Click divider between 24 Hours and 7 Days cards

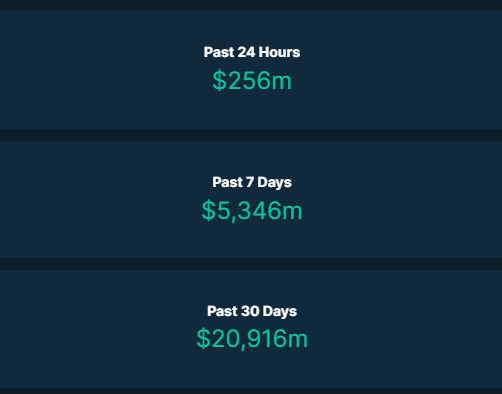pos(251,135)
